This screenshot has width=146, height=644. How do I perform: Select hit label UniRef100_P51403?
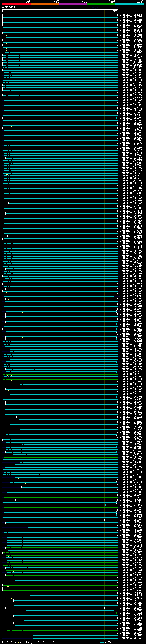[131, 374]
